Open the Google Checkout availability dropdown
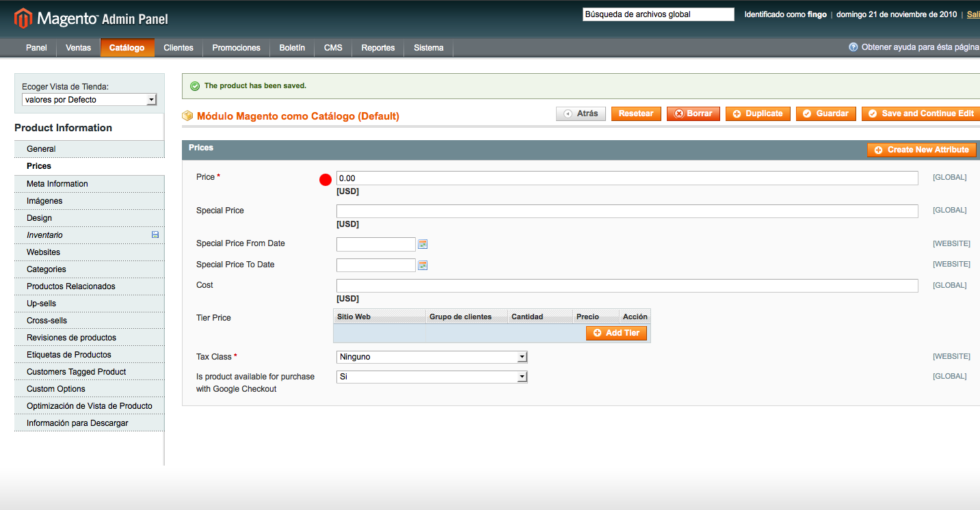980x510 pixels. point(432,377)
